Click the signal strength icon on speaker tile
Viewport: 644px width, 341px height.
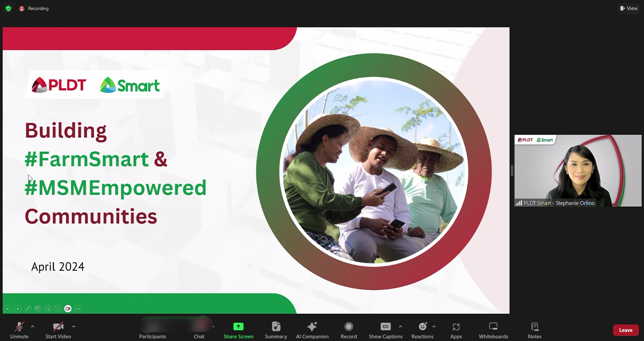pos(519,203)
